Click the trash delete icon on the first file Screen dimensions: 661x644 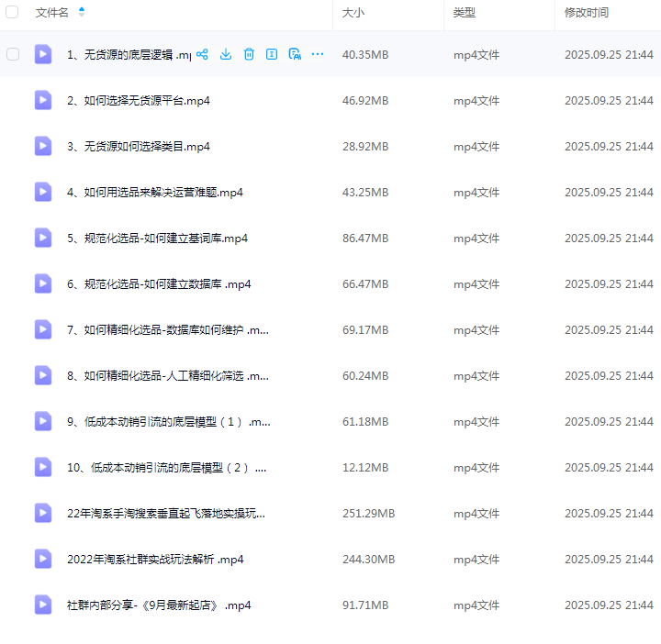(249, 54)
